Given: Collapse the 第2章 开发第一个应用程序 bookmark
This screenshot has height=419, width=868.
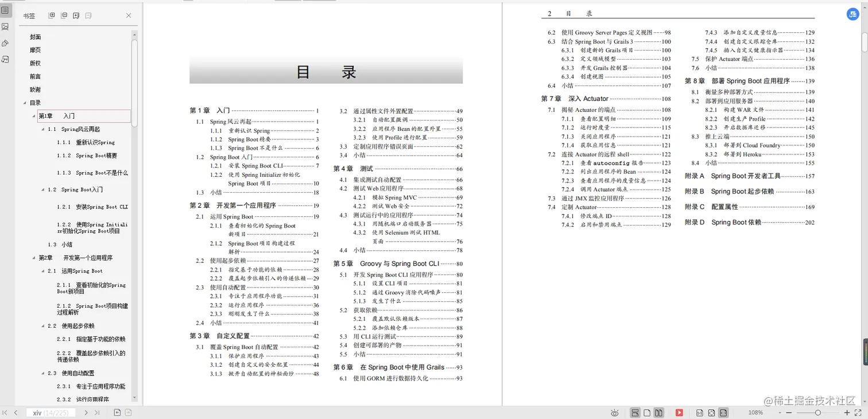Looking at the screenshot, I should (34, 258).
